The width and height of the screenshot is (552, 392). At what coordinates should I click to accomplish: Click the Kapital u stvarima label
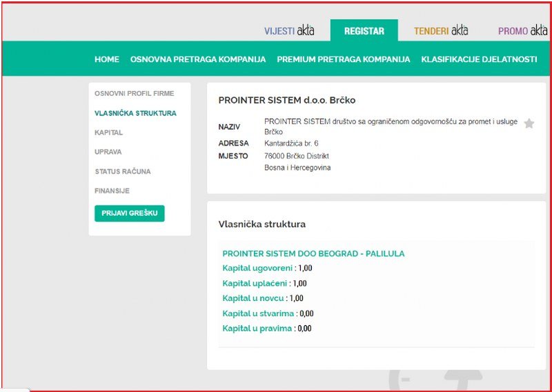(258, 313)
